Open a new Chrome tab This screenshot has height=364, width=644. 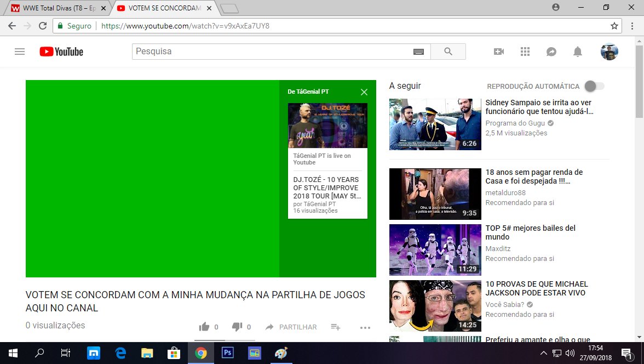click(229, 8)
